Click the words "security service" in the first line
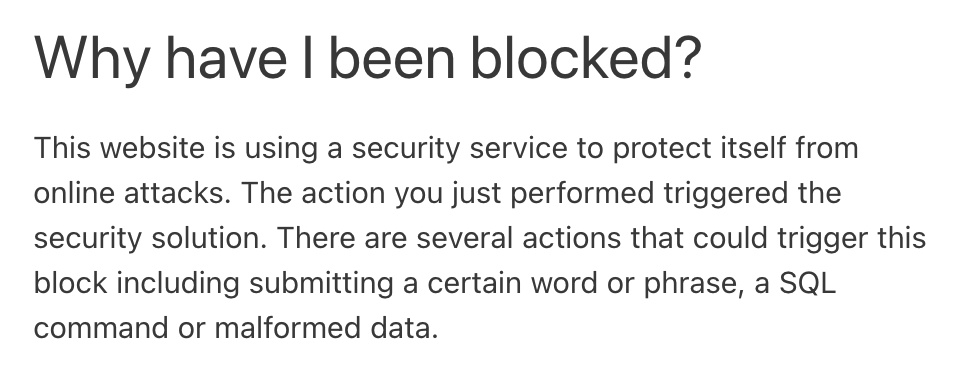958x380 pixels. point(459,150)
